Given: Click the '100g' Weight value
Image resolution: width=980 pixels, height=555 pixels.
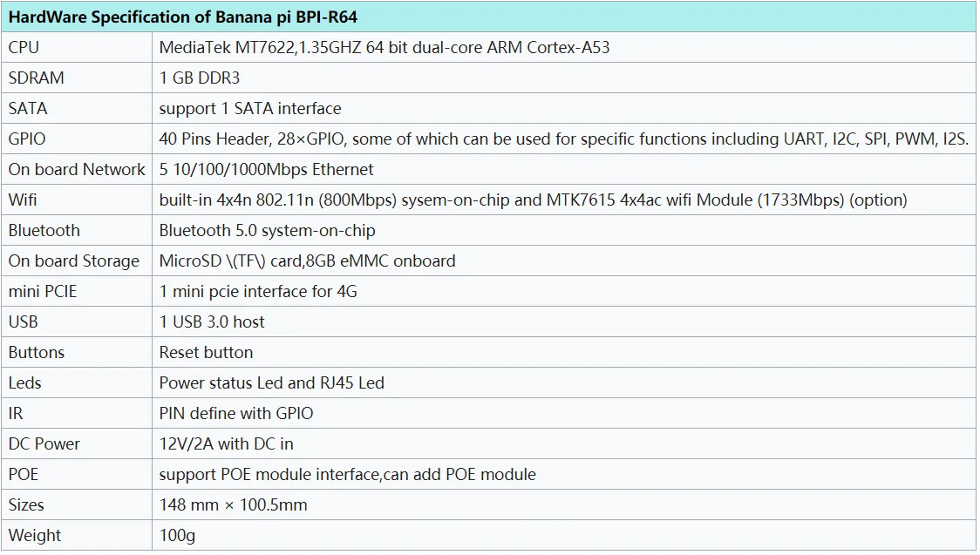Looking at the screenshot, I should click(x=178, y=536).
